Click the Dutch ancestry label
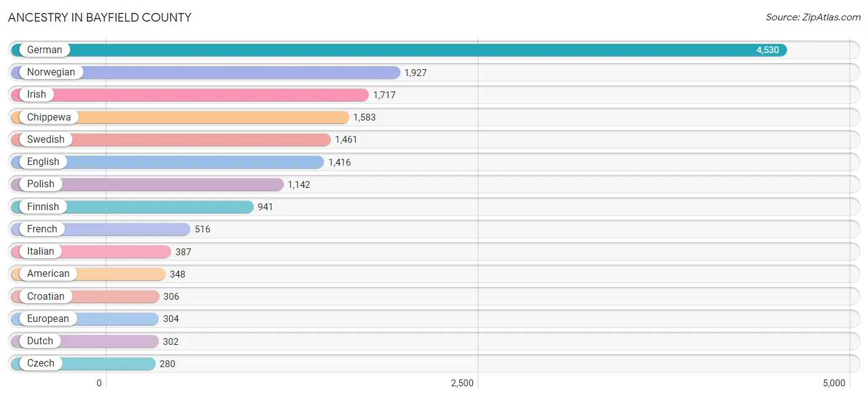868x398 pixels. tap(40, 341)
